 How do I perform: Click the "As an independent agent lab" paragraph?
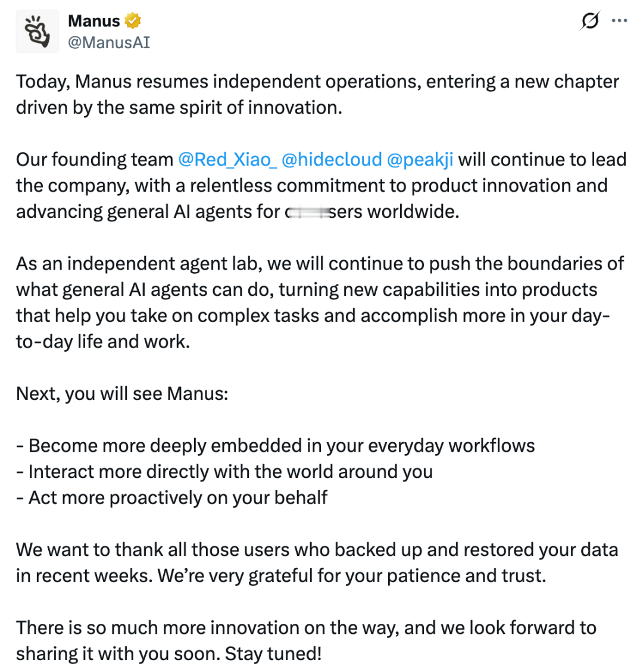pyautogui.click(x=320, y=302)
